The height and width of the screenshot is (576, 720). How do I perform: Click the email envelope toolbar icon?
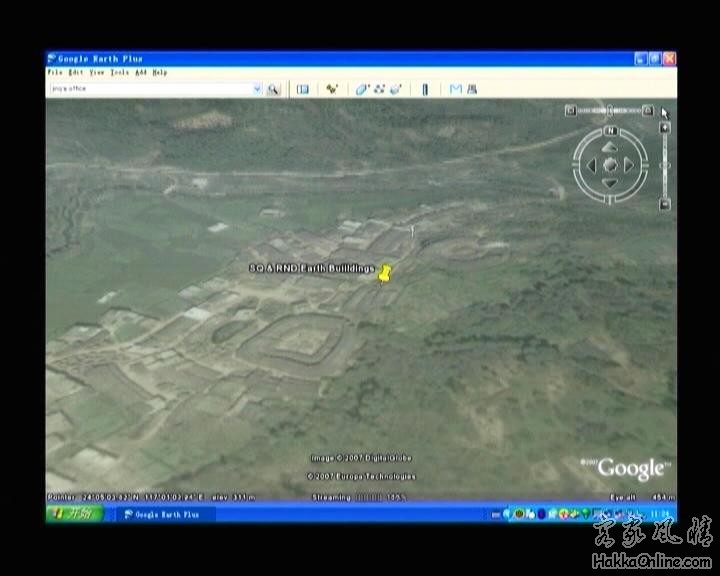click(x=456, y=89)
